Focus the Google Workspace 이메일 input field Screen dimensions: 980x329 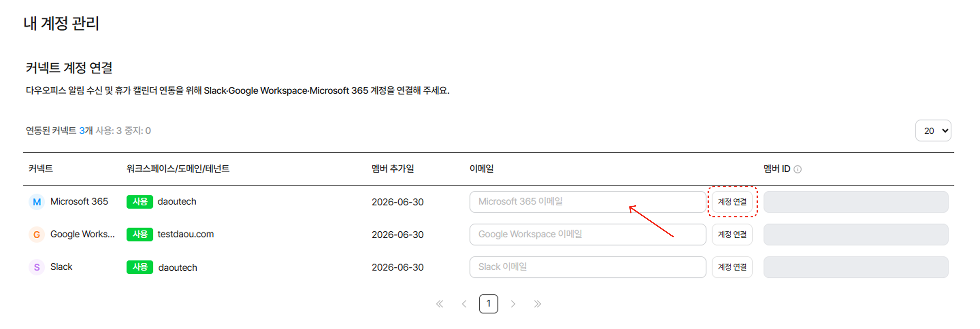pos(587,234)
